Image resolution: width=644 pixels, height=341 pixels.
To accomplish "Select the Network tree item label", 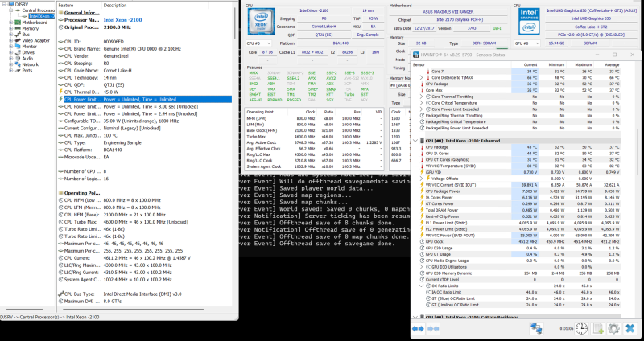I will tap(31, 64).
